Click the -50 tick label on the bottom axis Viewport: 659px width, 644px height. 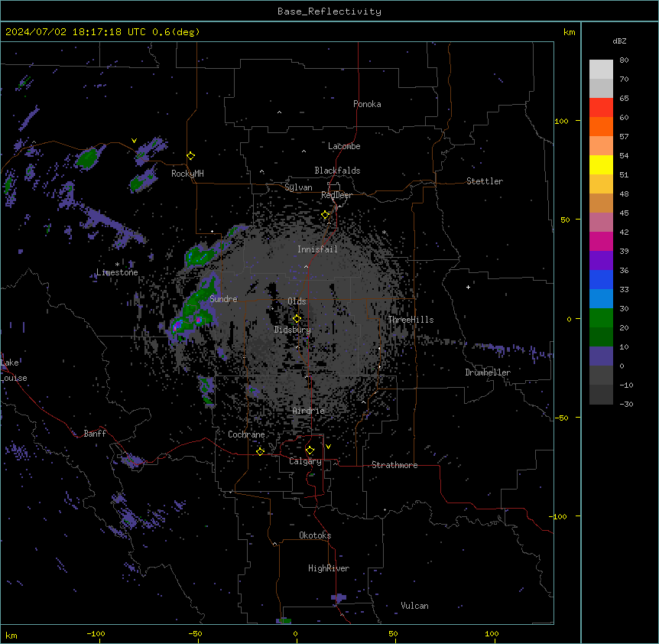coord(195,633)
